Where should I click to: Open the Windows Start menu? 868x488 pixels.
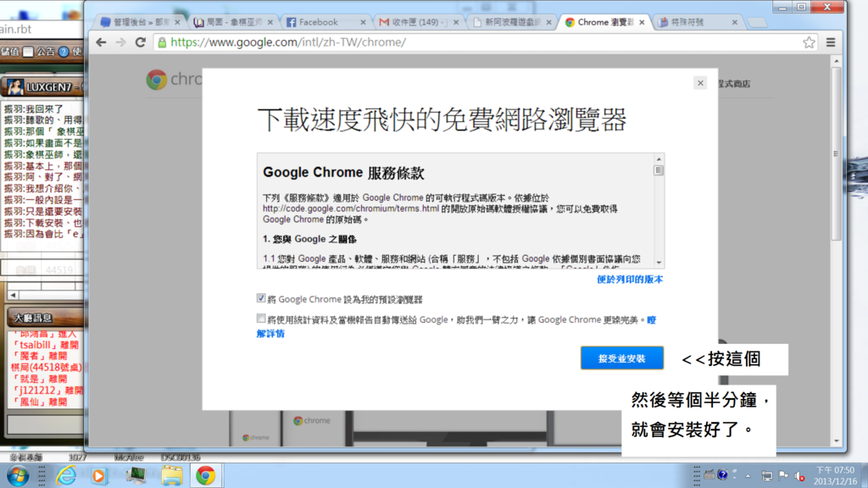coord(17,475)
